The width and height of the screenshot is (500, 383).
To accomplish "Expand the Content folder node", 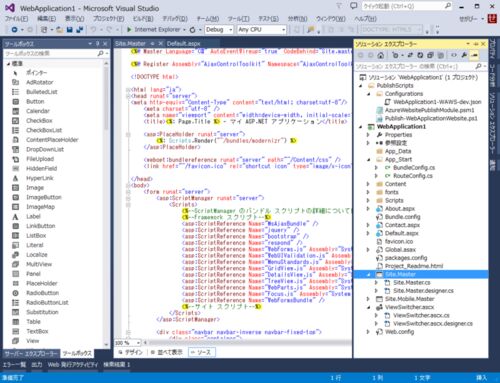I will point(368,184).
